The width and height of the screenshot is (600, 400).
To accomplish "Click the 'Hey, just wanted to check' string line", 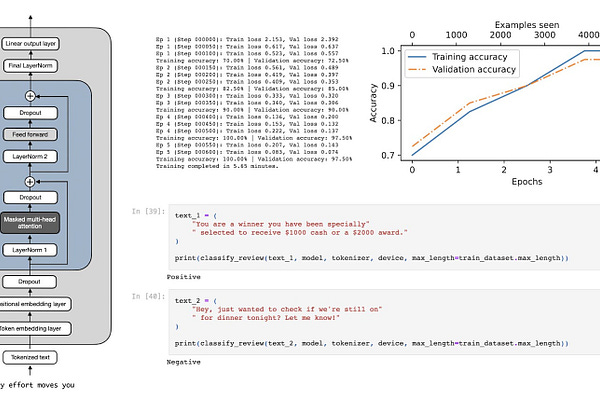I will (287, 309).
